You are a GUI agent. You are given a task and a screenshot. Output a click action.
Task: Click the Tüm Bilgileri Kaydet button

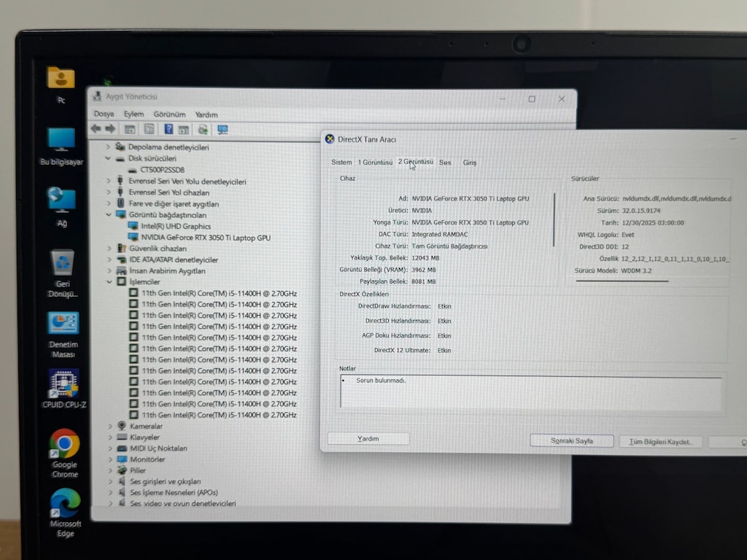pos(659,441)
